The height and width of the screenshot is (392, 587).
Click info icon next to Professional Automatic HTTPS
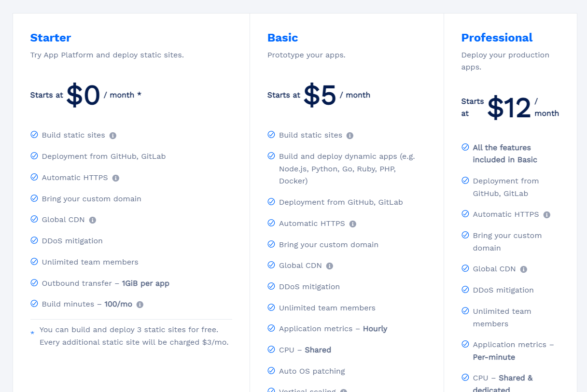[547, 215]
